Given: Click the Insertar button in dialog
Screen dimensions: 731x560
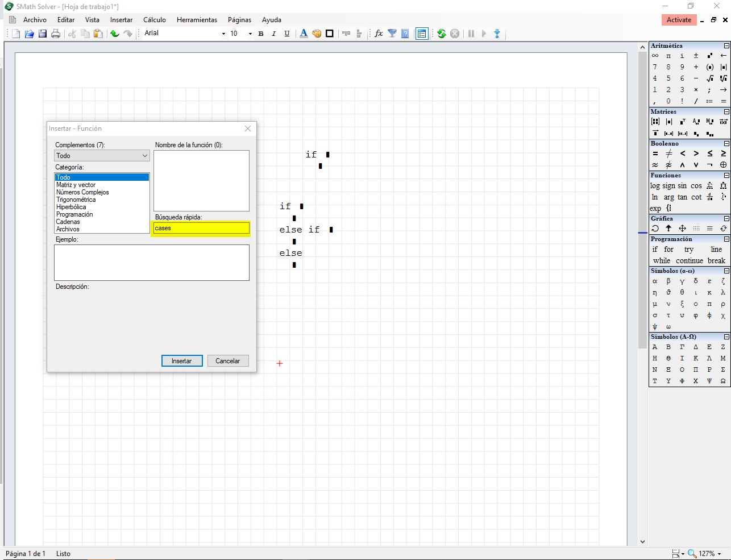Looking at the screenshot, I should 182,361.
